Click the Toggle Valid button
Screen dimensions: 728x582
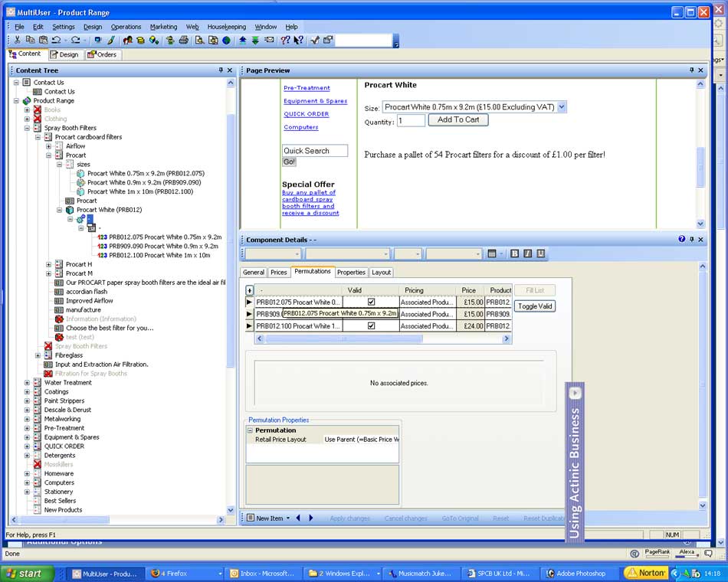[x=534, y=306]
